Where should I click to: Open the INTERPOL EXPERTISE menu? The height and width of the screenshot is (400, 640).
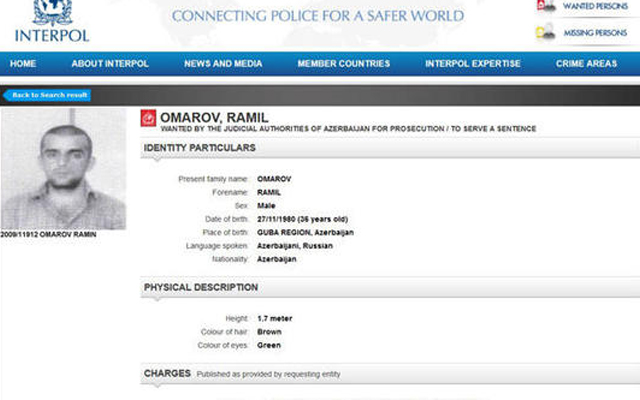[473, 64]
